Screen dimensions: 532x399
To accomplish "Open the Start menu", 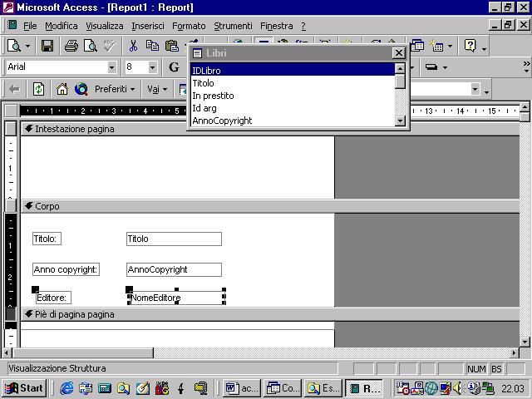I will [x=24, y=388].
